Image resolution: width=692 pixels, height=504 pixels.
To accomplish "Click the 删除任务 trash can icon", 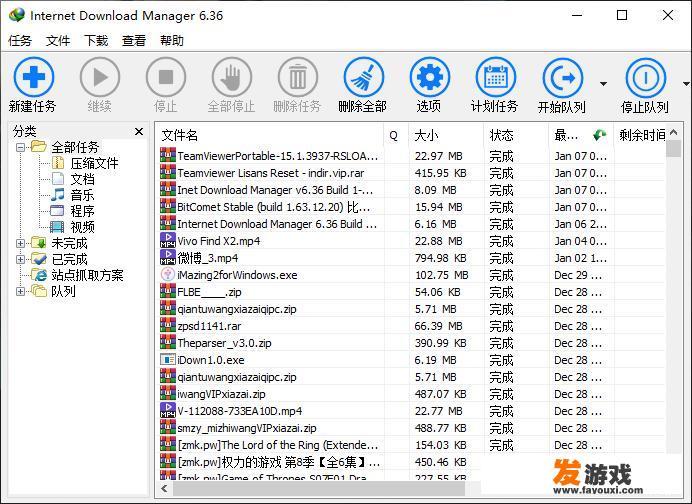I will [298, 77].
